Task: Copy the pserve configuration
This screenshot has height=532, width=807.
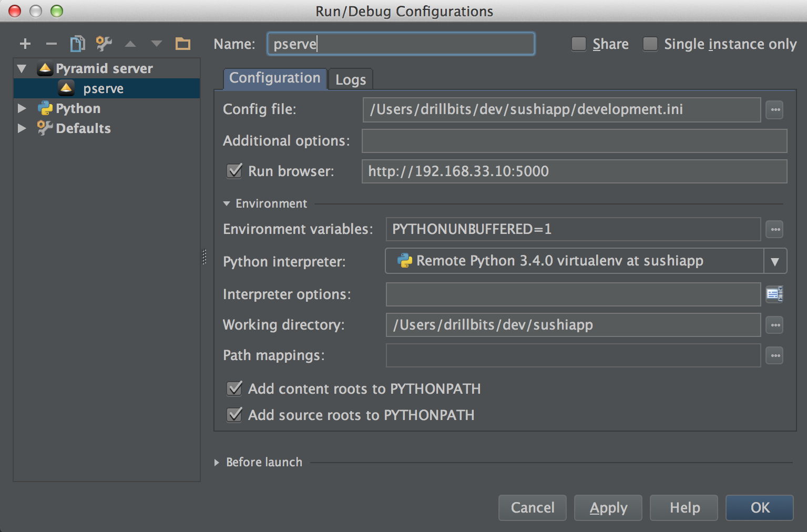Action: (x=77, y=44)
